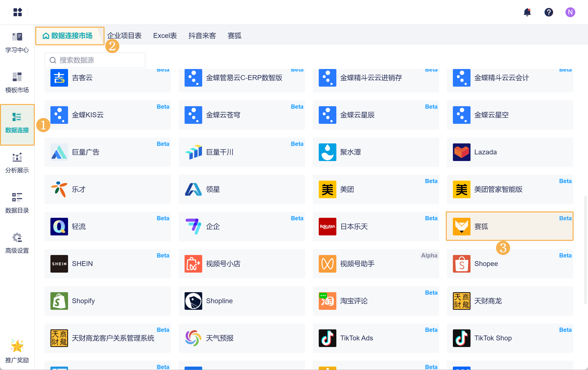Open 学习中心 in the sidebar

17,43
